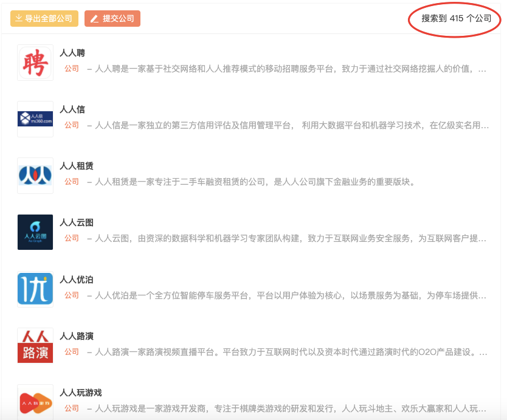The height and width of the screenshot is (420, 507).
Task: Click the 导出全部公司 export button
Action: [44, 18]
